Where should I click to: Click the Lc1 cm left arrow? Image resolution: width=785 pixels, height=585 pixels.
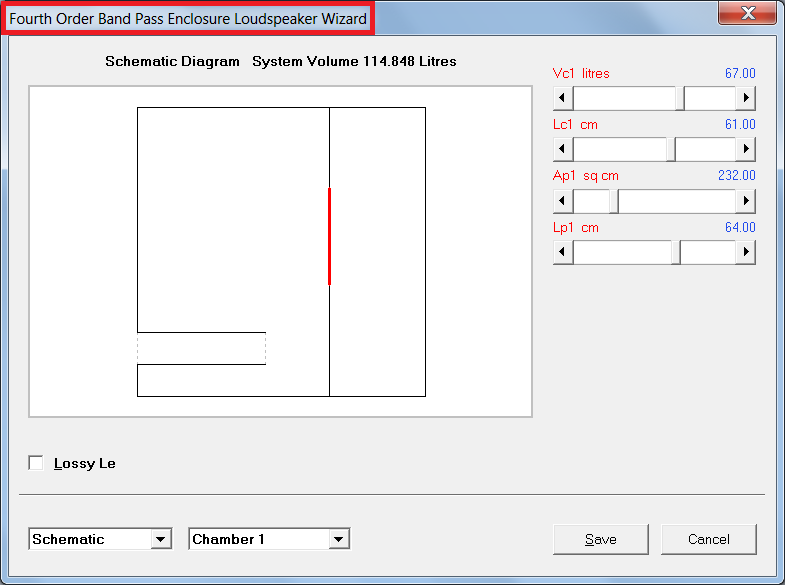563,149
